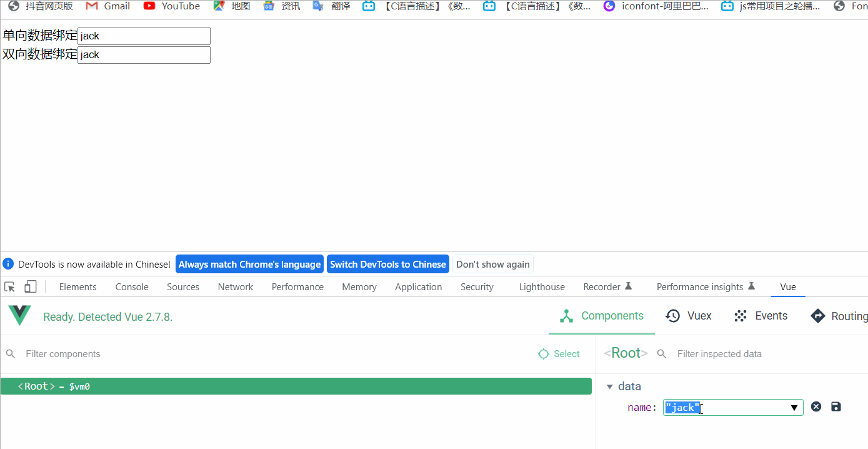Click the 'name:' property key
The width and height of the screenshot is (868, 449).
tap(642, 408)
